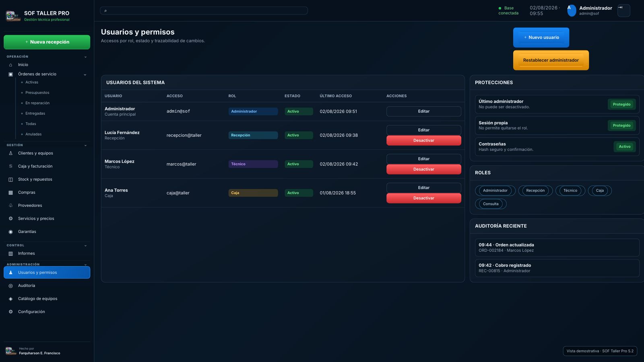Select the Técnico role chip
Viewport: 644px width, 362px height.
coord(570,191)
